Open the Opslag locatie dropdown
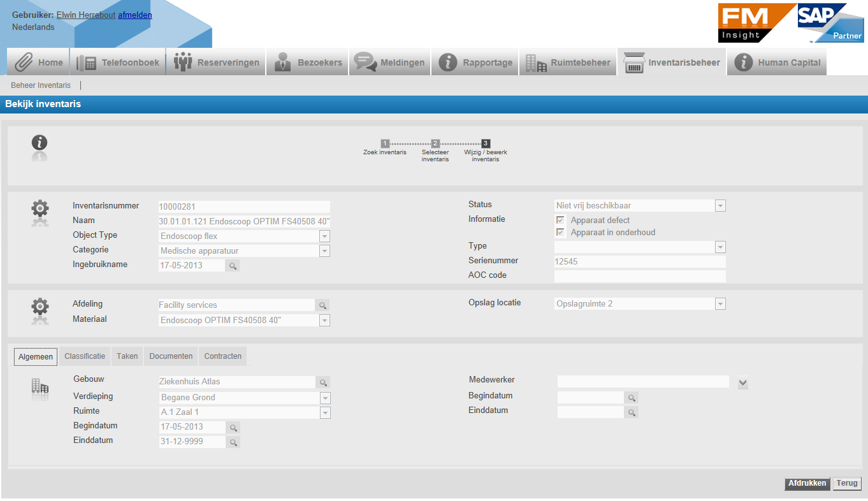868x501 pixels. 720,304
